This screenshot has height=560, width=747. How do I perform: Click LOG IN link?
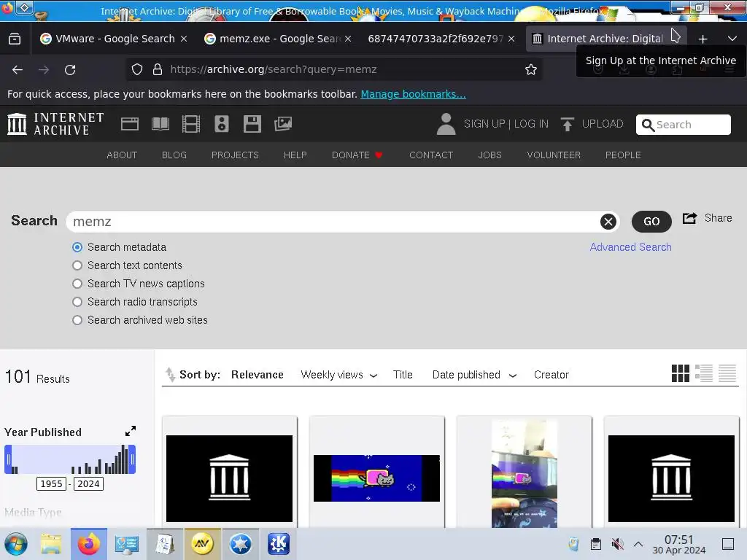point(531,124)
